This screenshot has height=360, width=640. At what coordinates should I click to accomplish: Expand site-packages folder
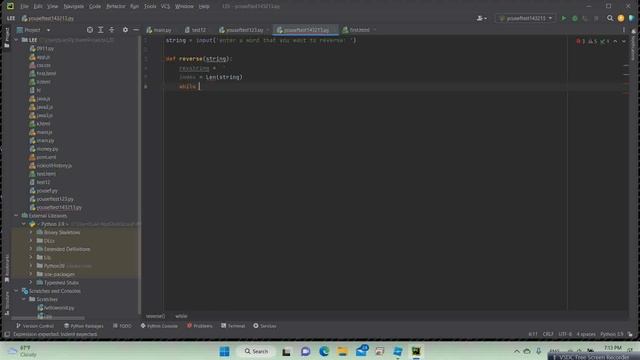[x=31, y=274]
